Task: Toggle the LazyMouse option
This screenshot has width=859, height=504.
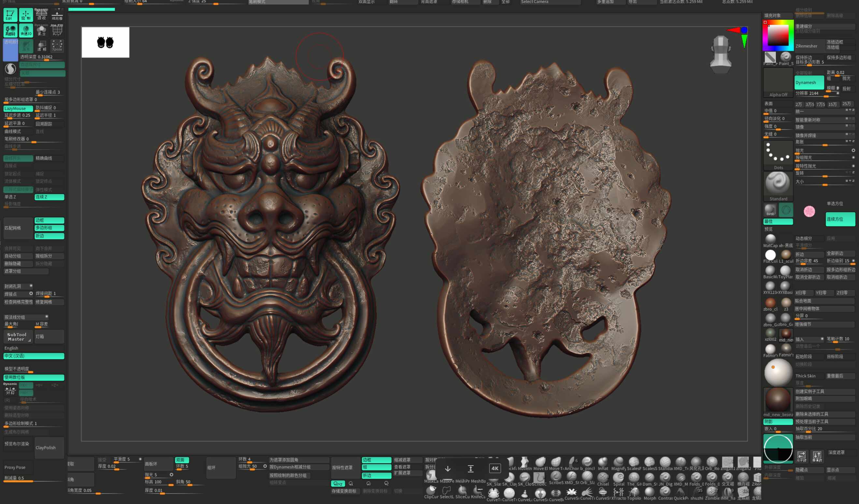Action: point(18,108)
